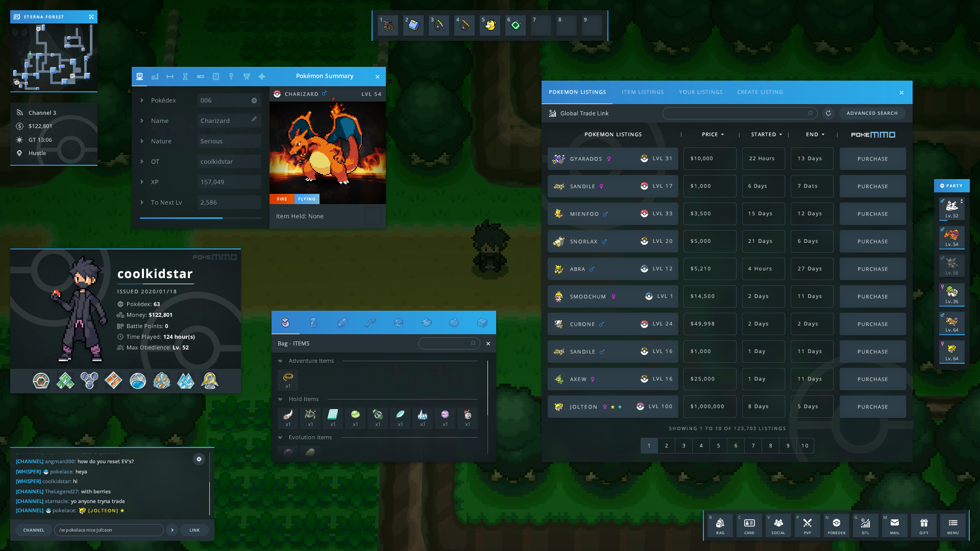Click page 2 in GTL listings pagination
Image resolution: width=980 pixels, height=551 pixels.
(x=666, y=445)
